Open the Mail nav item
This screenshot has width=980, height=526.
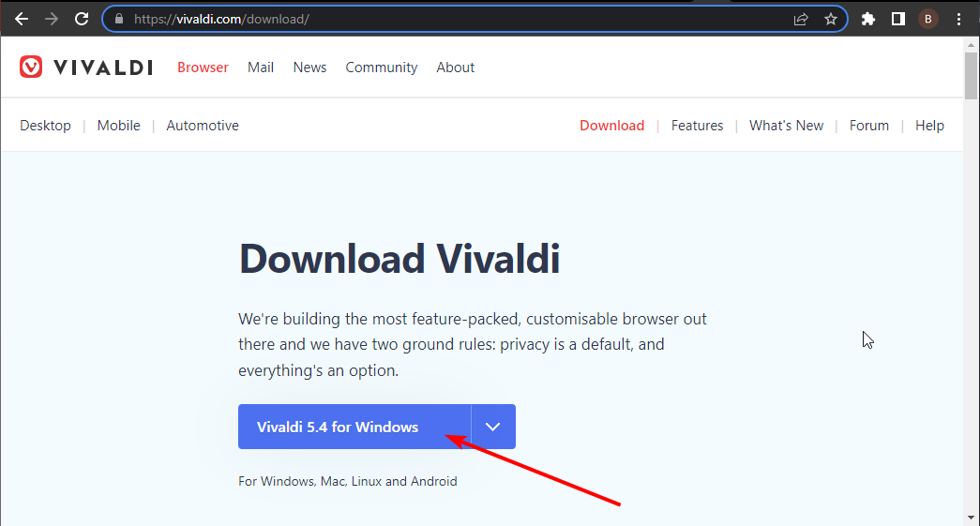[261, 68]
